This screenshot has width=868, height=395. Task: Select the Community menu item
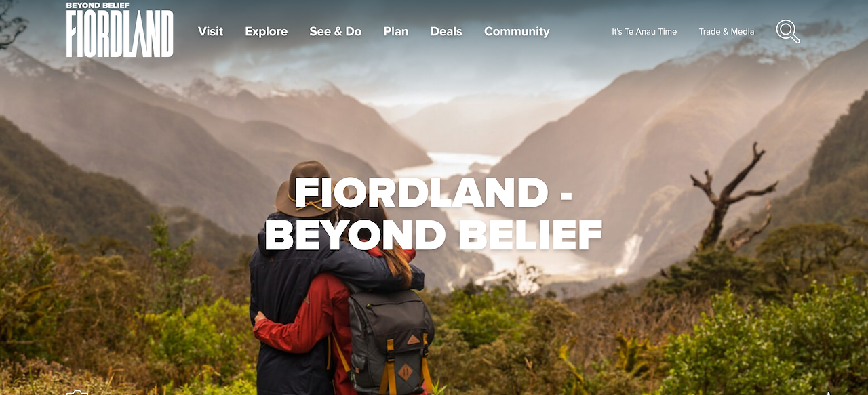pyautogui.click(x=517, y=31)
